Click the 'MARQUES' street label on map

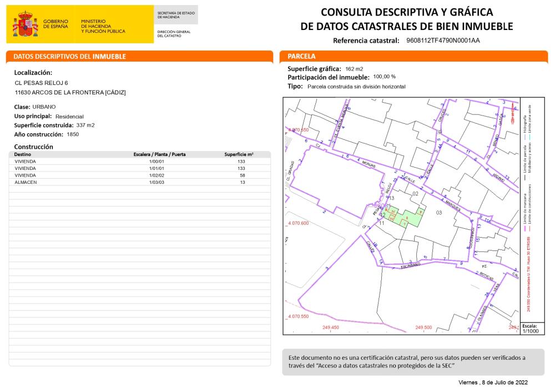[453, 205]
